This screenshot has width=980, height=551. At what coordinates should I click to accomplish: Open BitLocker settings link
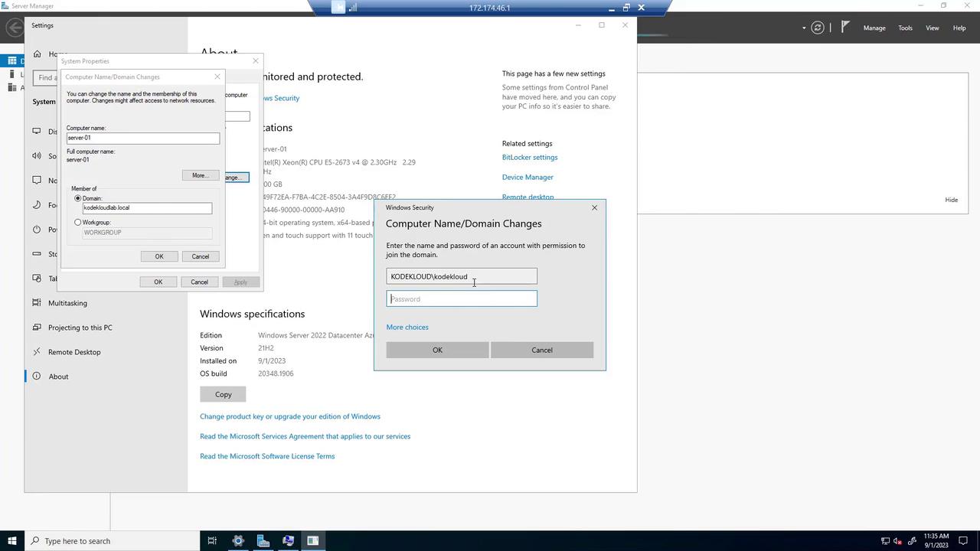[530, 157]
